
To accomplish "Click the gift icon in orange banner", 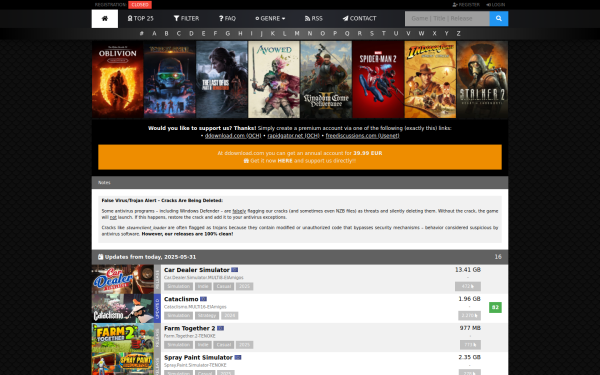I will 246,161.
